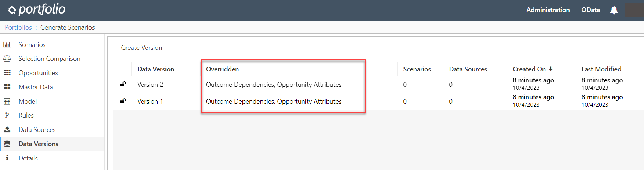Screen dimensions: 644x170
Task: Go to the Portfolios breadcrumb link
Action: (x=18, y=27)
